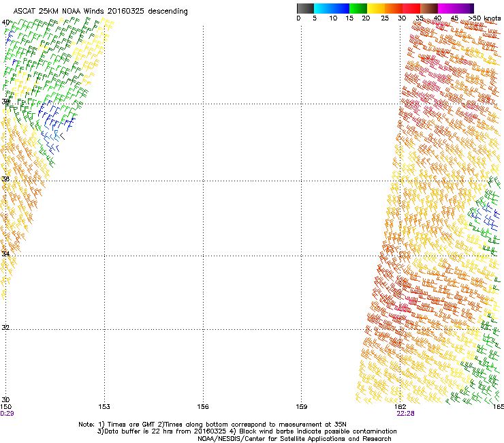Click the green 15-20 knots color band
This screenshot has width=504, height=443.
tap(358, 8)
